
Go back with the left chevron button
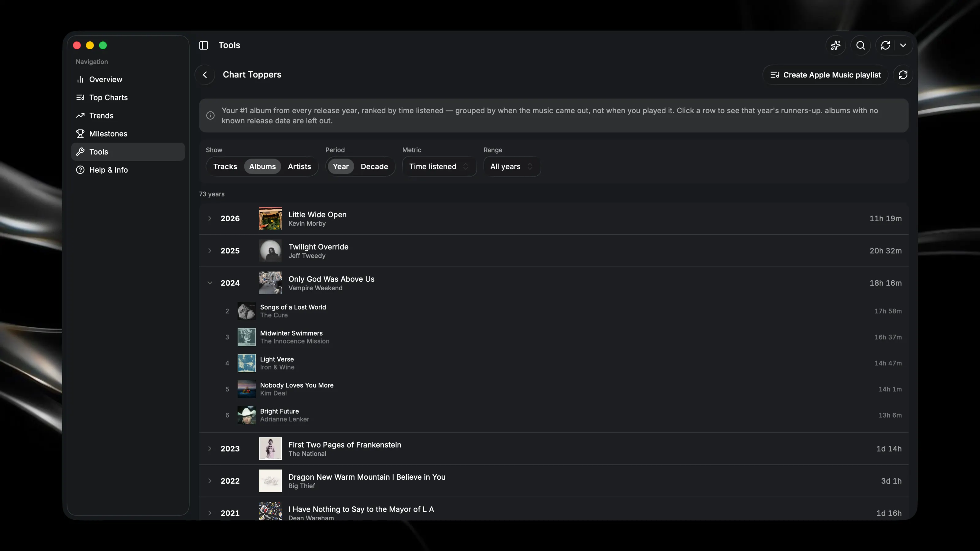205,74
